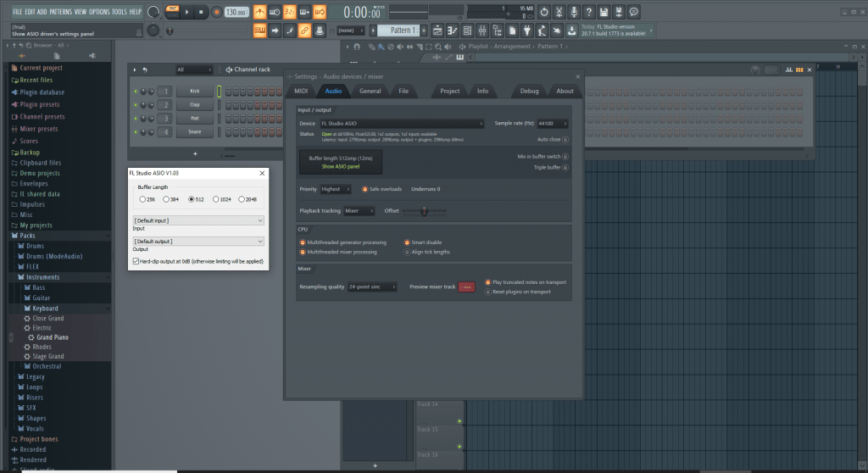Uncheck Hard-clip output at 0dB checkbox
The image size is (868, 473).
[x=136, y=261]
